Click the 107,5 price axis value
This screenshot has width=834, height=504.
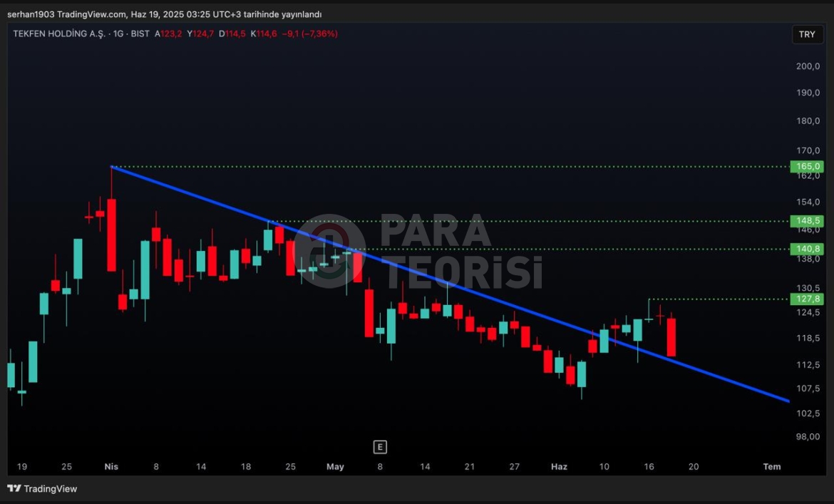pos(808,389)
